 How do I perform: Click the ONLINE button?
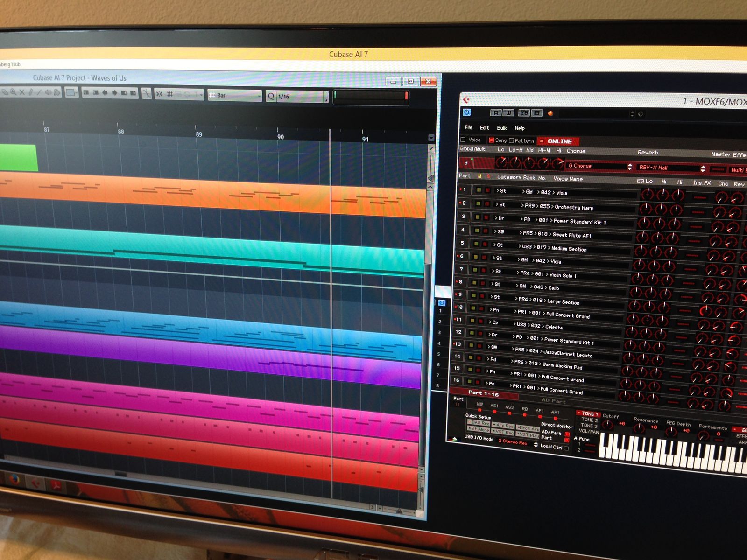coord(559,141)
